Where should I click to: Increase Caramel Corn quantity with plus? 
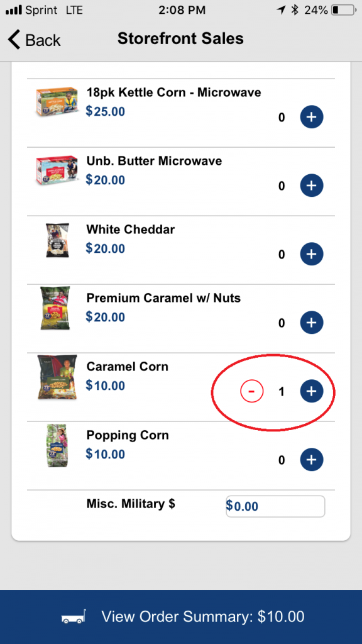coord(312,391)
